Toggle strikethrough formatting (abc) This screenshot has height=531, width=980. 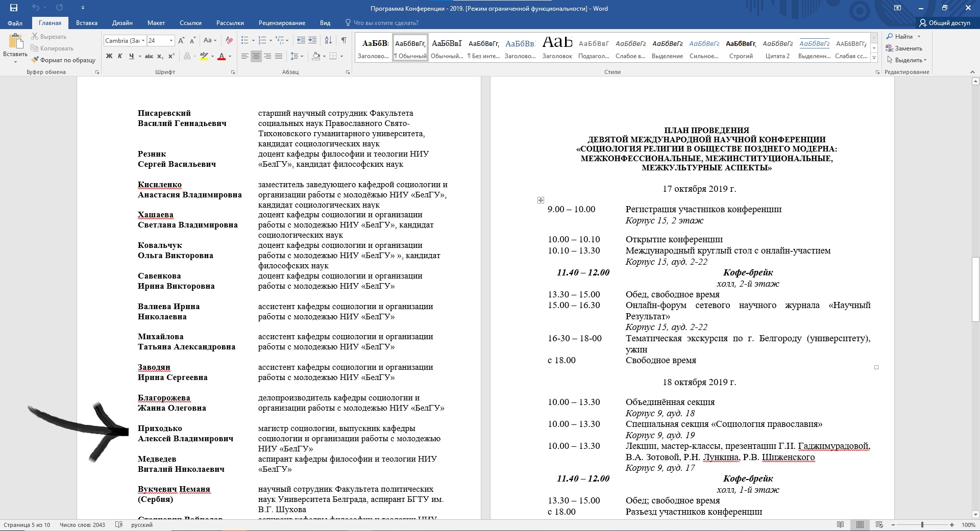click(149, 56)
